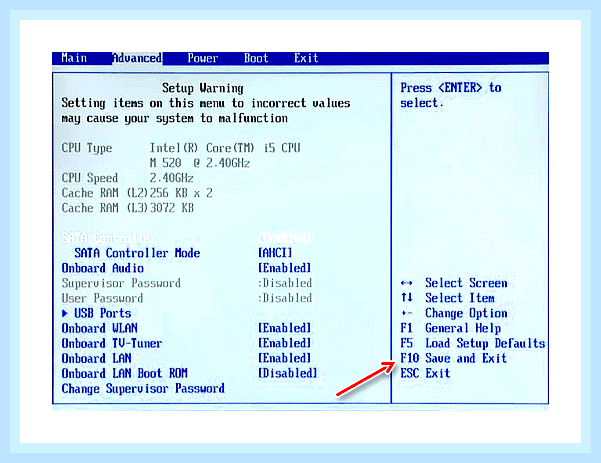Open the Power tab
601x463 pixels.
coord(203,58)
